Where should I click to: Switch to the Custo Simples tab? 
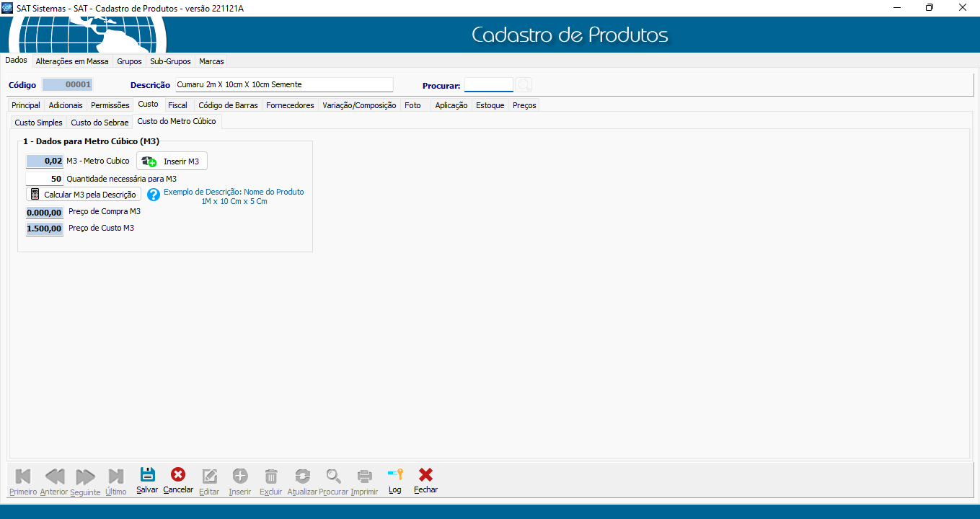coord(39,123)
